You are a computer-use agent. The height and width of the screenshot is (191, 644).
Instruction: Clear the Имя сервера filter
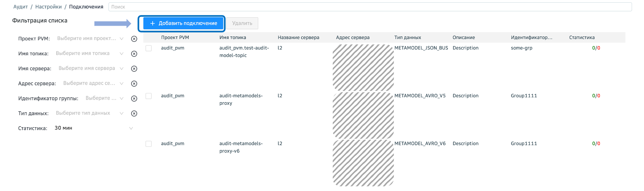point(134,69)
